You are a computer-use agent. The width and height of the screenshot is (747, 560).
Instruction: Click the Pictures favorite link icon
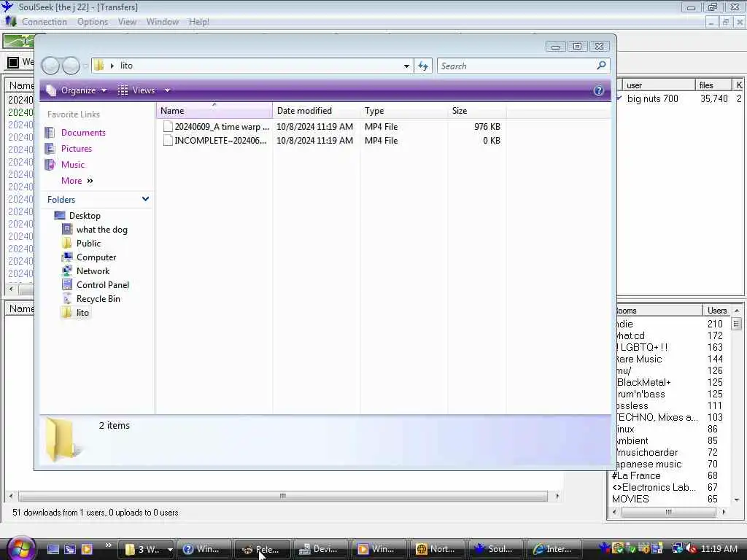click(x=50, y=149)
